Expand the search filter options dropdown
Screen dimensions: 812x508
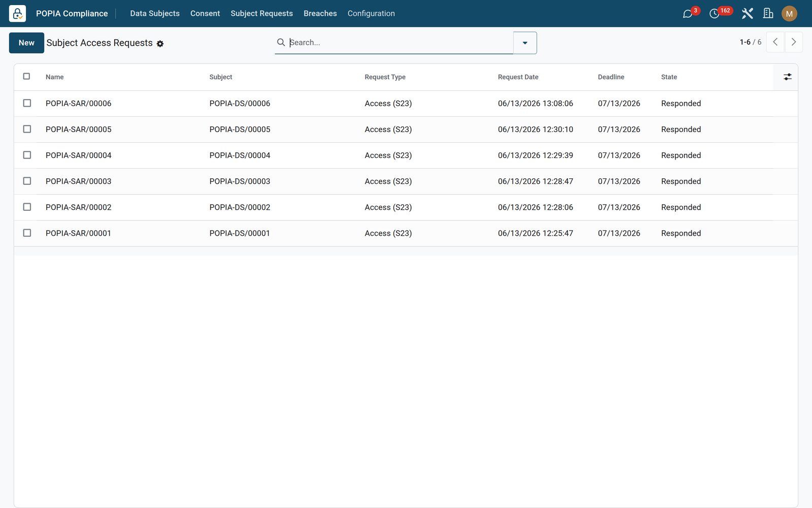(x=525, y=43)
